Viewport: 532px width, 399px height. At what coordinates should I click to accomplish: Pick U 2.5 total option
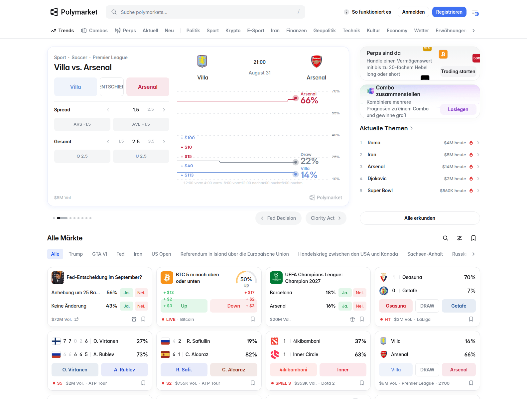(141, 156)
